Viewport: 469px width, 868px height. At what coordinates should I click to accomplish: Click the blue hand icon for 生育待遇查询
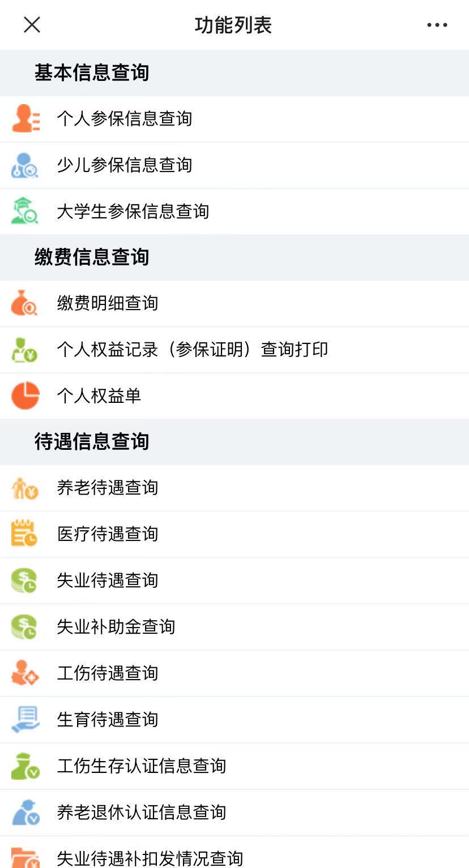pyautogui.click(x=25, y=719)
